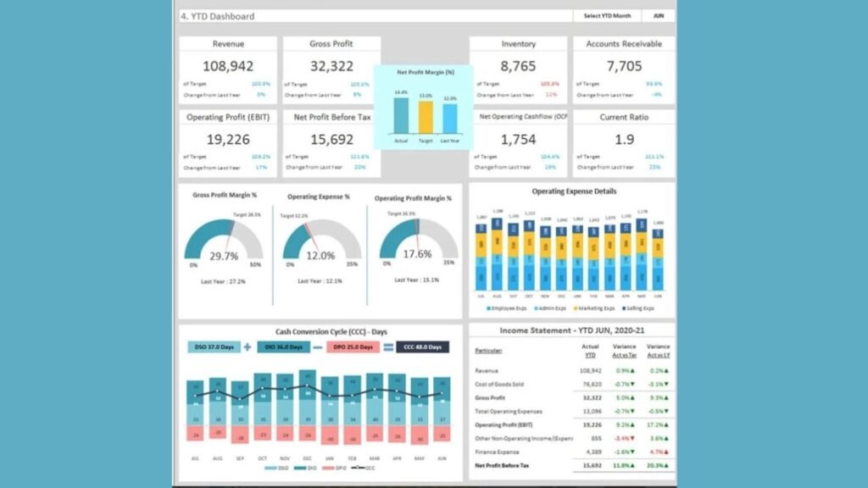Click the Income Statement YTD JUN heading
Viewport: 868px width, 488px height.
coord(572,330)
